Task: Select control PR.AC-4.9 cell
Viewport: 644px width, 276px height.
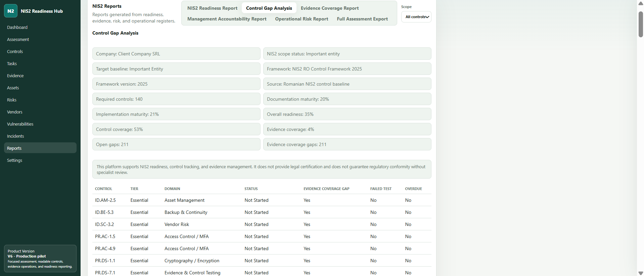Action: (x=105, y=248)
